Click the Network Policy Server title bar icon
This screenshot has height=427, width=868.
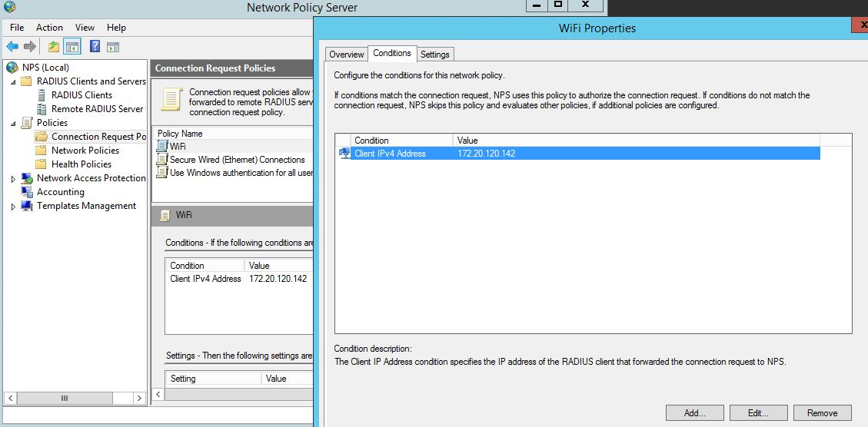pos(10,7)
